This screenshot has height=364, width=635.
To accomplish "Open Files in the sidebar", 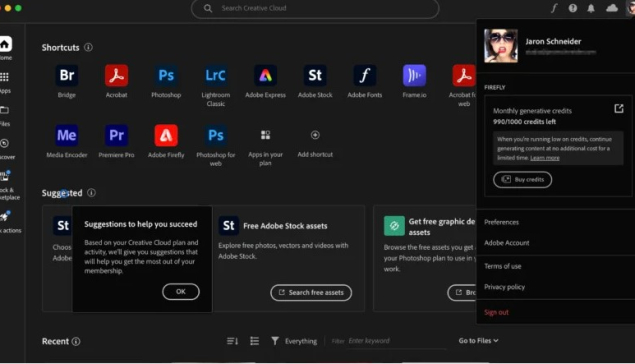I will 5,110.
